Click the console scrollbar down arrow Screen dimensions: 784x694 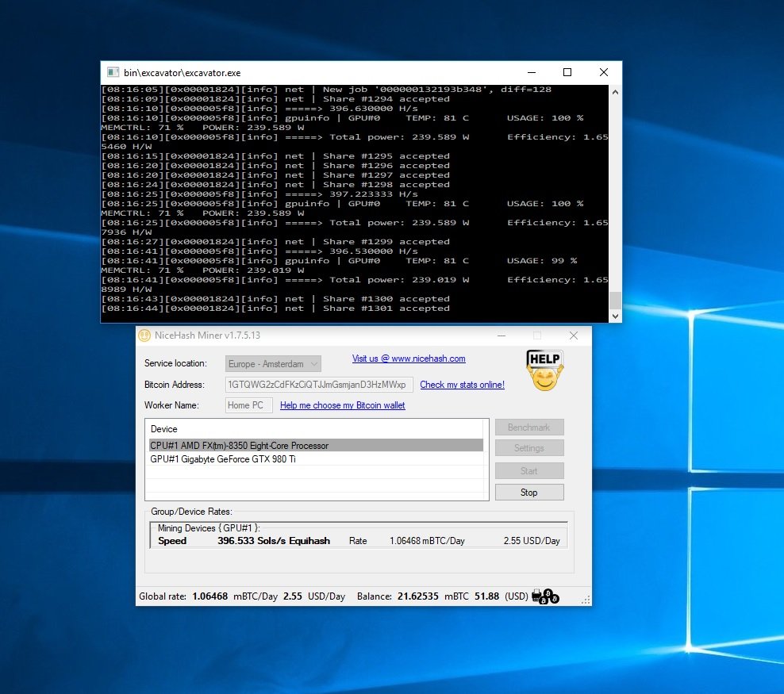pos(616,316)
